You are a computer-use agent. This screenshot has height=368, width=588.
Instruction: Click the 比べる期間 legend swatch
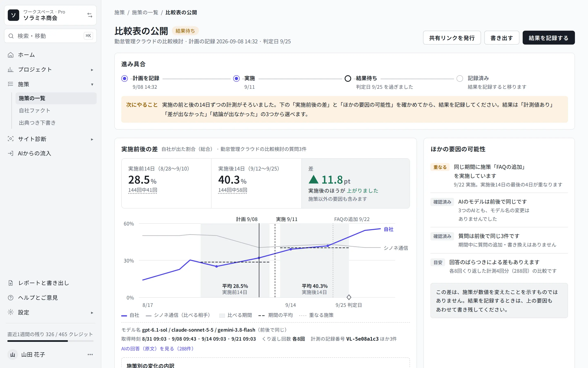tap(222, 315)
